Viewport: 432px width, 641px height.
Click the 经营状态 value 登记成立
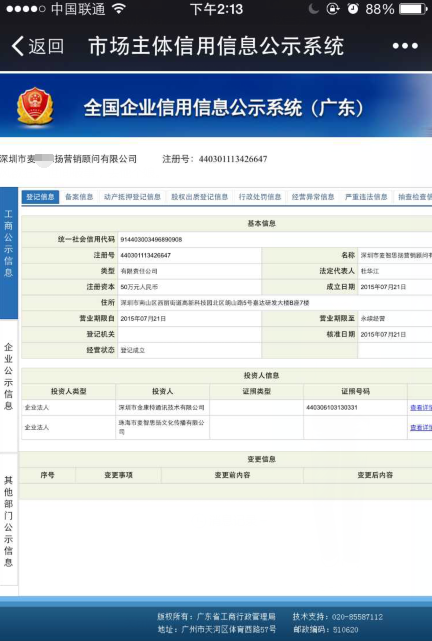click(132, 350)
